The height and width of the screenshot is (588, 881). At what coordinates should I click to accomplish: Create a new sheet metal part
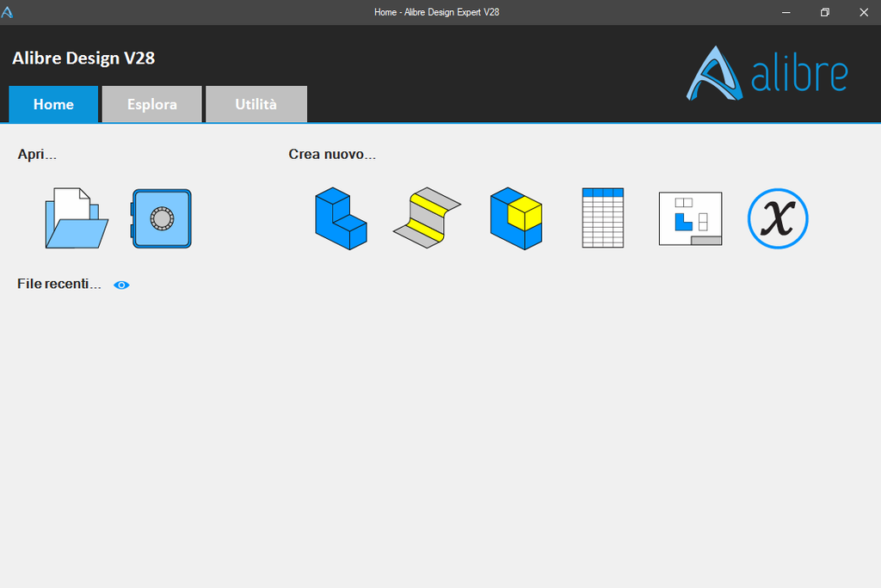pyautogui.click(x=427, y=217)
